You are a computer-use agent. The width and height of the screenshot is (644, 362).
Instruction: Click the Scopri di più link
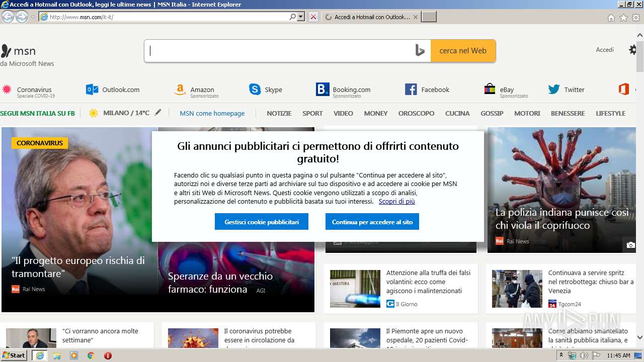(x=396, y=201)
